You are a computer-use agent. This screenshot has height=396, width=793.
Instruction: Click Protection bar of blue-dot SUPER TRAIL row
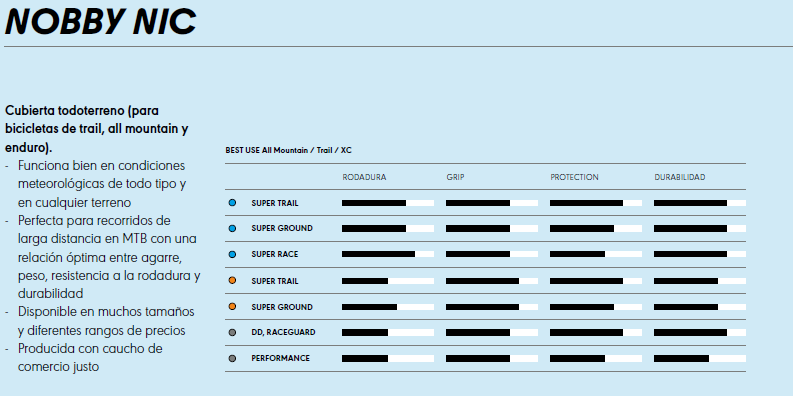pyautogui.click(x=596, y=203)
